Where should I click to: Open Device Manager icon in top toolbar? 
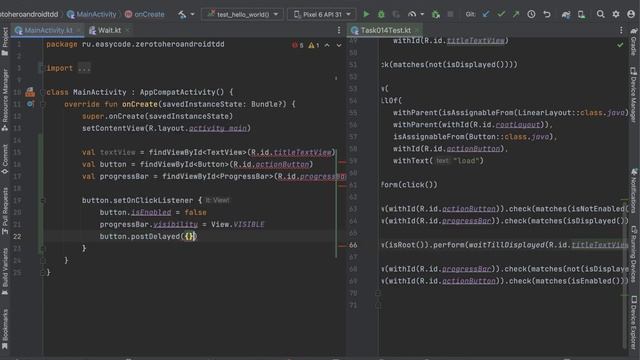point(582,14)
